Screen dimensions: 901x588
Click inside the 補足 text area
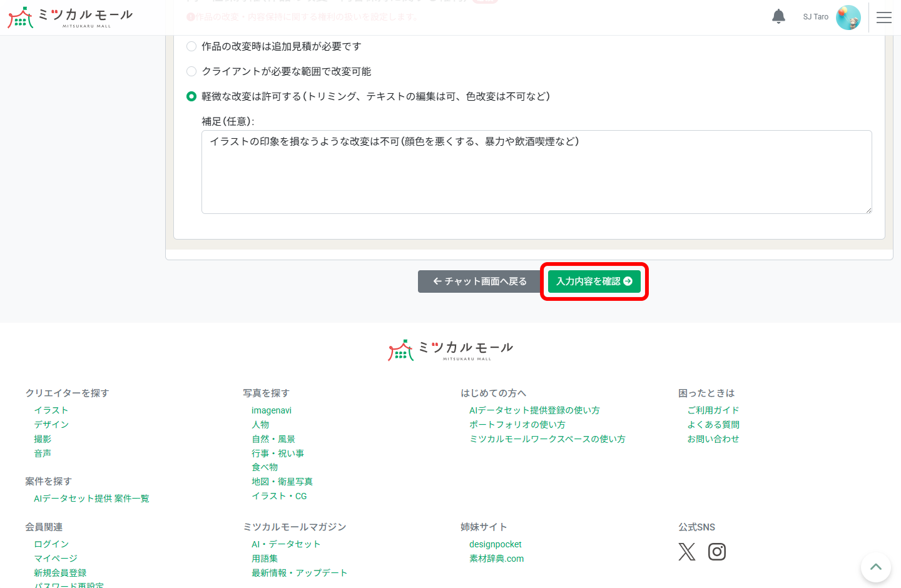[536, 172]
